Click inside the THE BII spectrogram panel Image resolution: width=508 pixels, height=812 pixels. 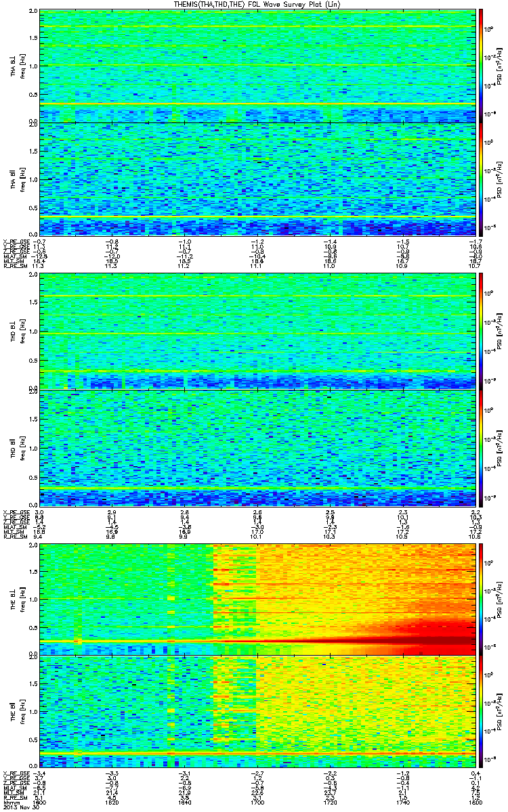[x=257, y=713]
